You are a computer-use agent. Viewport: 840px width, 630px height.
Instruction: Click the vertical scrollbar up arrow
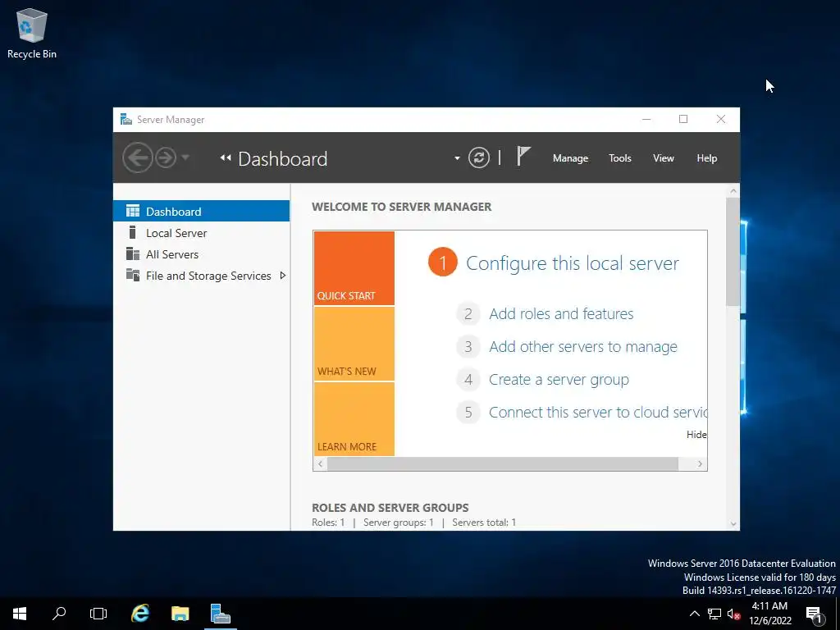click(733, 190)
